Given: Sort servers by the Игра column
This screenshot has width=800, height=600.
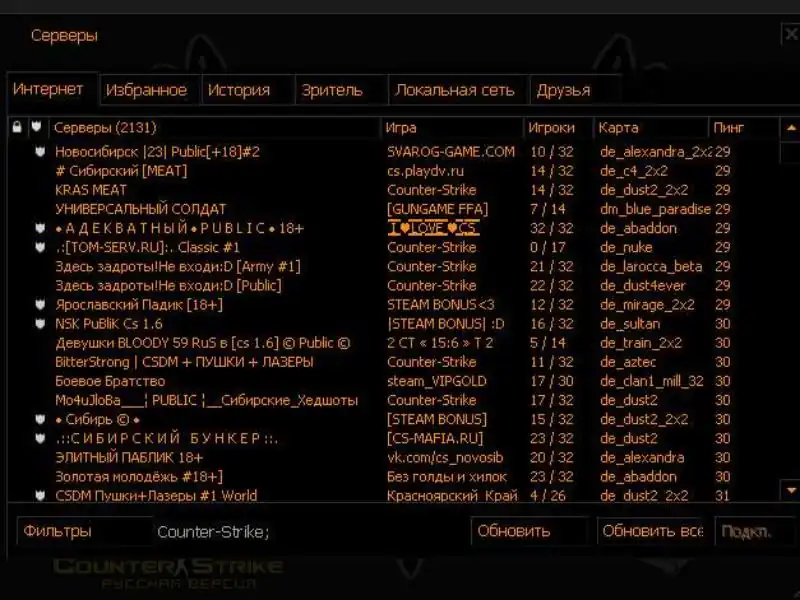Looking at the screenshot, I should 452,128.
